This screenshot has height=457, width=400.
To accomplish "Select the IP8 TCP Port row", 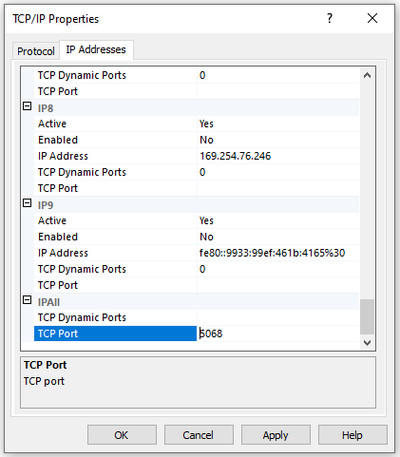I will (196, 188).
